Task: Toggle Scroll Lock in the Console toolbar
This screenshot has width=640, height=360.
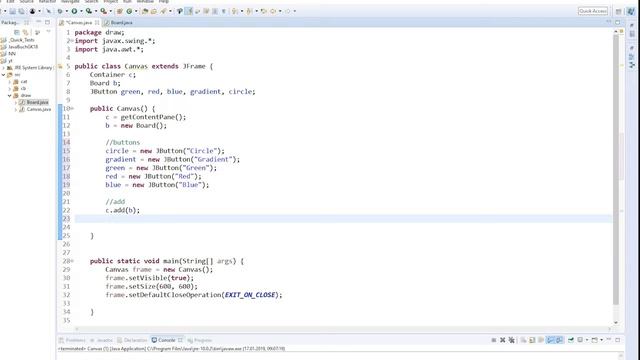Action: [x=532, y=340]
